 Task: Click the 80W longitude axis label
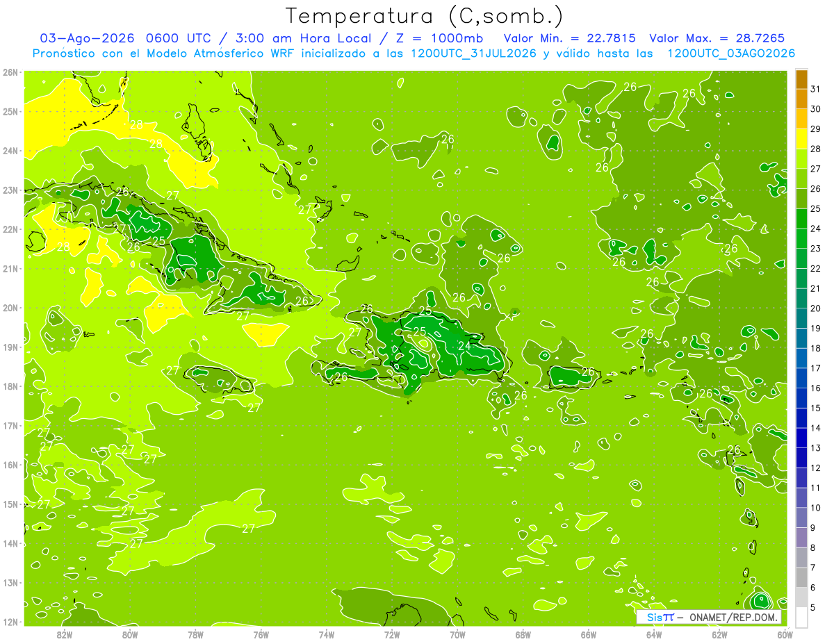coord(130,634)
